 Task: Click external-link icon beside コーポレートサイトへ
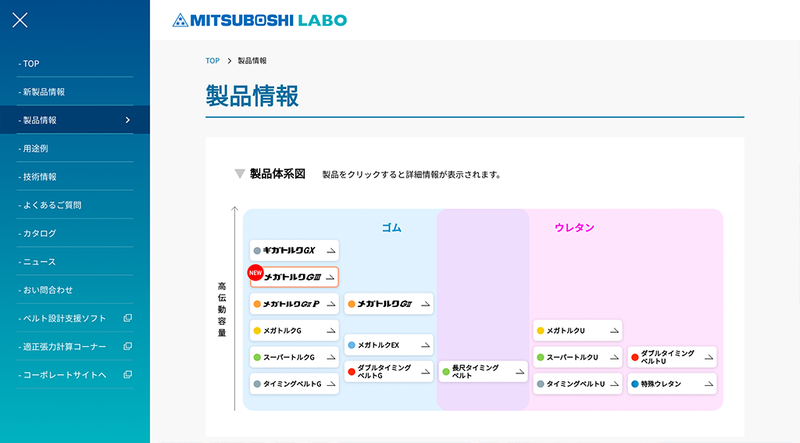tap(128, 375)
